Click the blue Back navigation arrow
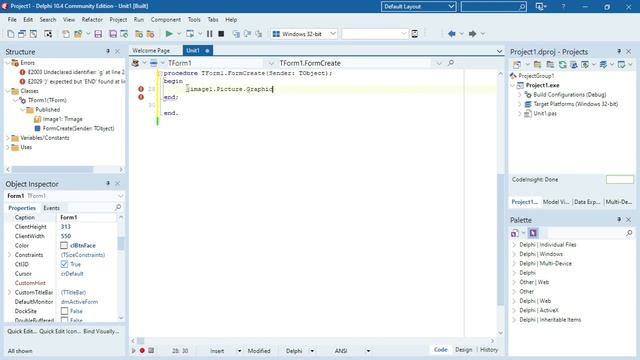The width and height of the screenshot is (640, 360). (451, 34)
